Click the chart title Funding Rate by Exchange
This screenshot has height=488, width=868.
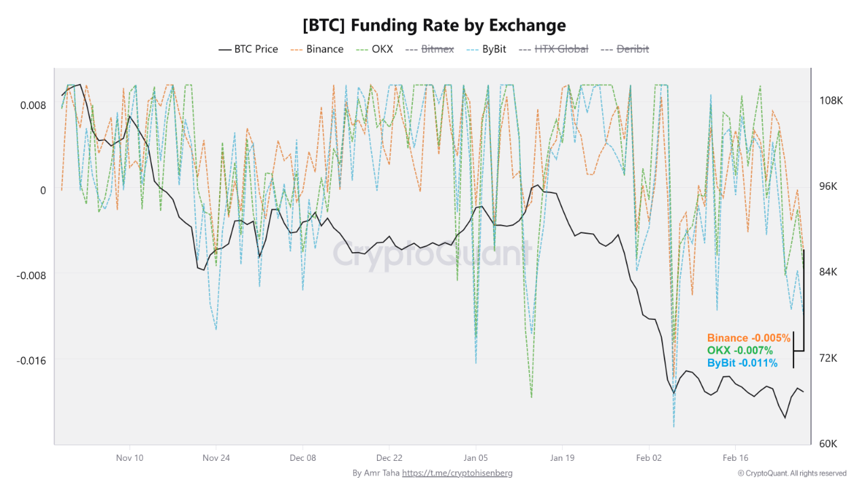tap(434, 25)
